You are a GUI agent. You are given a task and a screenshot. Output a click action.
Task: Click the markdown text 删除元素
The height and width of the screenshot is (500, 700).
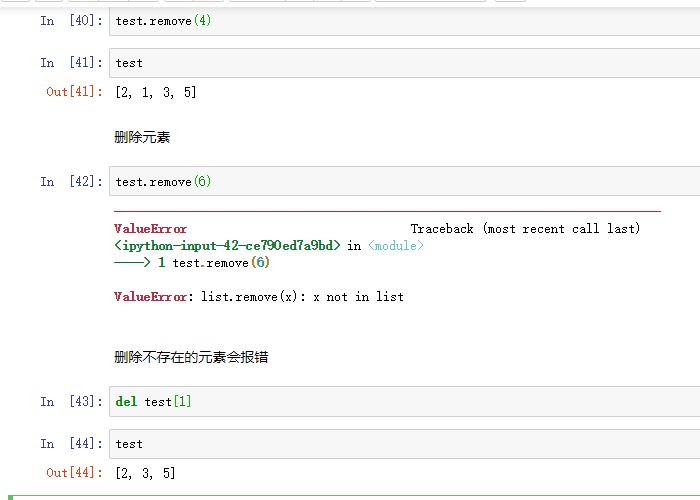tap(142, 137)
